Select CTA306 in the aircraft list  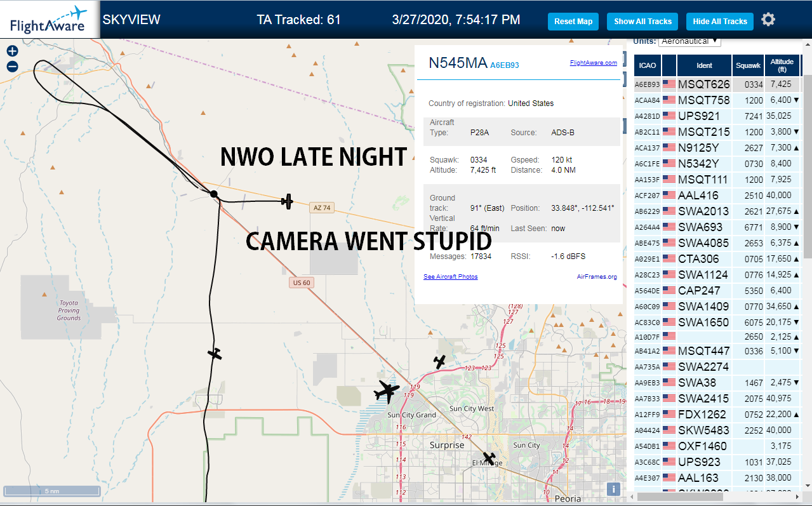coord(698,258)
